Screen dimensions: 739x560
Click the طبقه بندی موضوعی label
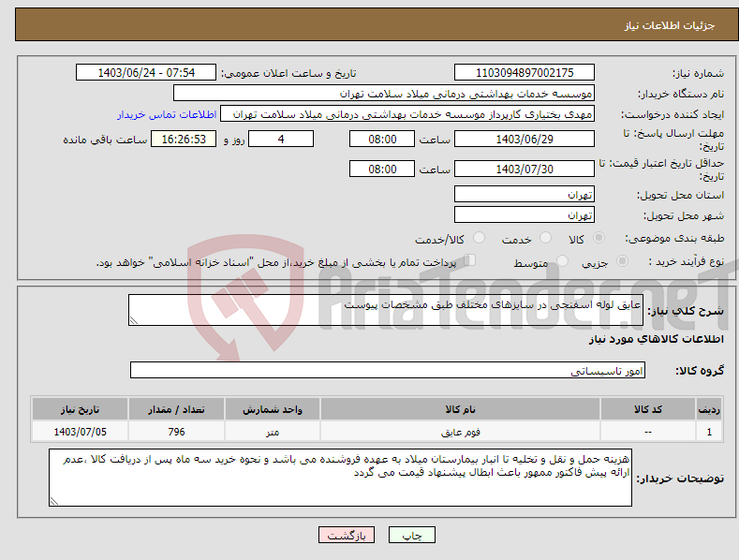pos(674,239)
